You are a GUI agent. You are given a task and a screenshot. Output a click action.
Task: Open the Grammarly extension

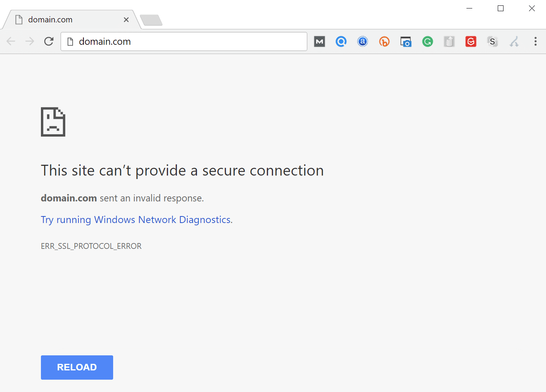[x=427, y=41]
